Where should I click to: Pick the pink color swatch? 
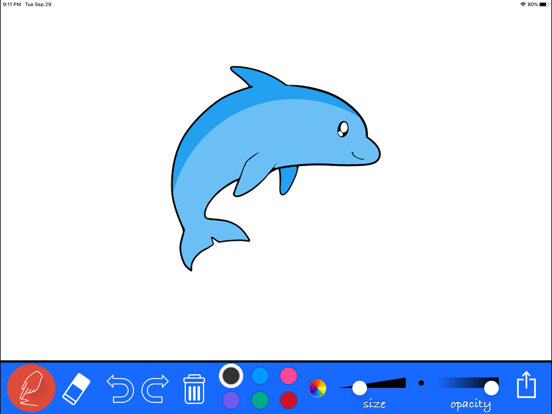pyautogui.click(x=289, y=376)
